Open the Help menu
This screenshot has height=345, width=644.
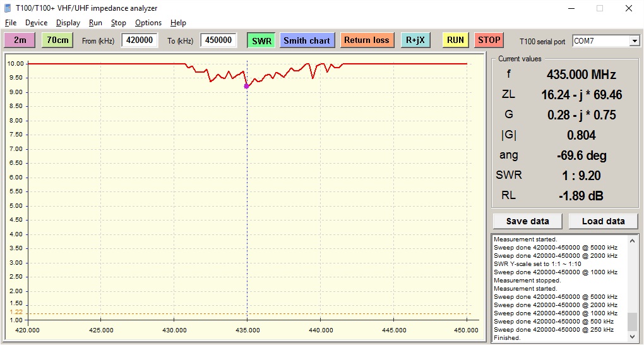[178, 23]
